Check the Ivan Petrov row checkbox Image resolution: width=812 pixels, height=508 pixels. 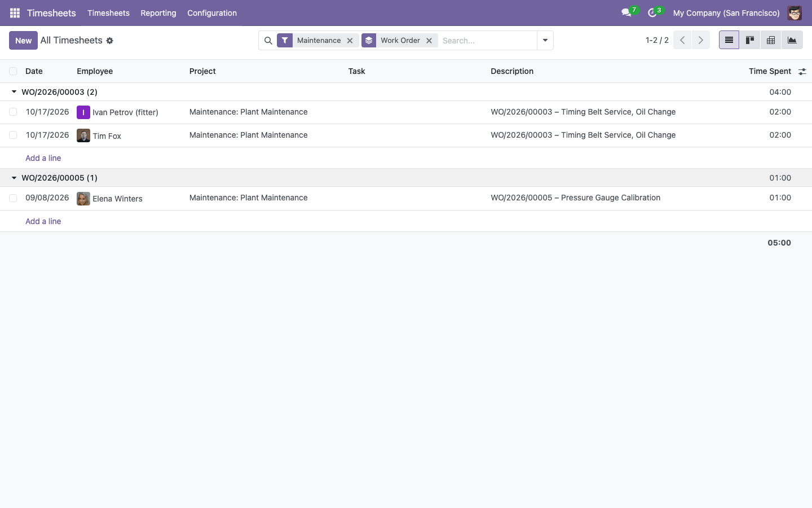pos(13,112)
